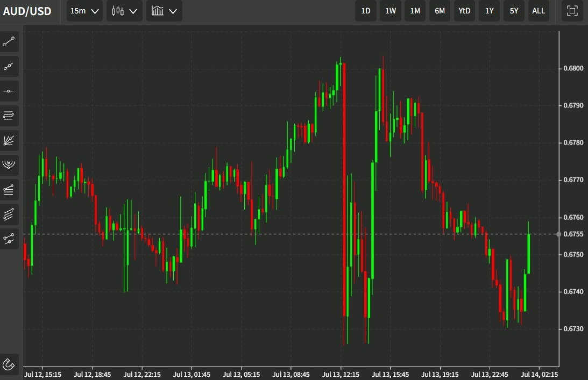Switch to 5Y time range
The width and height of the screenshot is (588, 380).
coord(514,11)
